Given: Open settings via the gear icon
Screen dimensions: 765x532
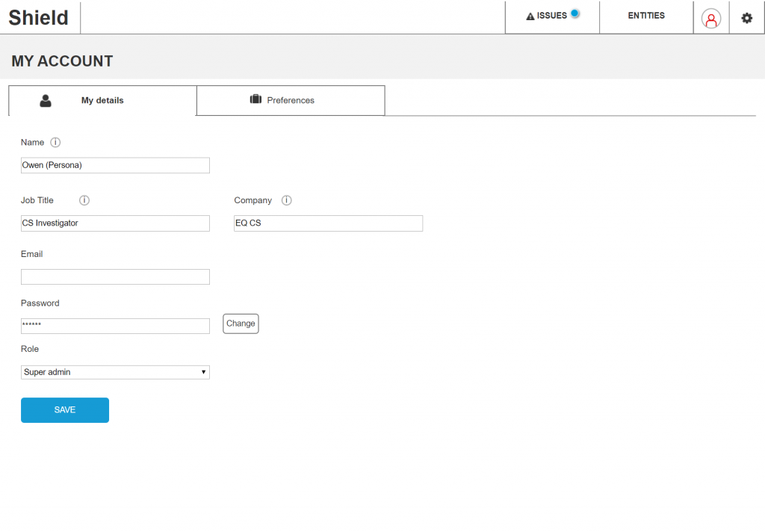Looking at the screenshot, I should click(x=746, y=18).
